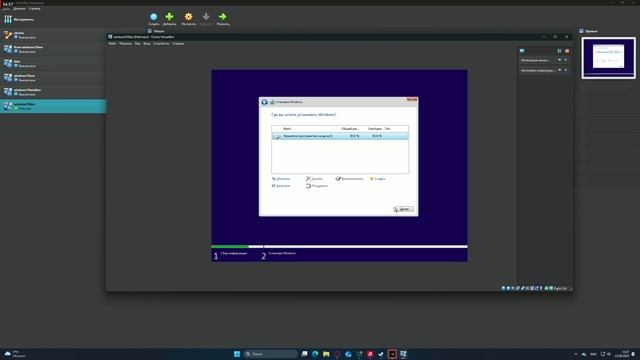Select the ubuntu virtual machine in the list
This screenshot has height=360, width=640.
pyautogui.click(x=53, y=35)
